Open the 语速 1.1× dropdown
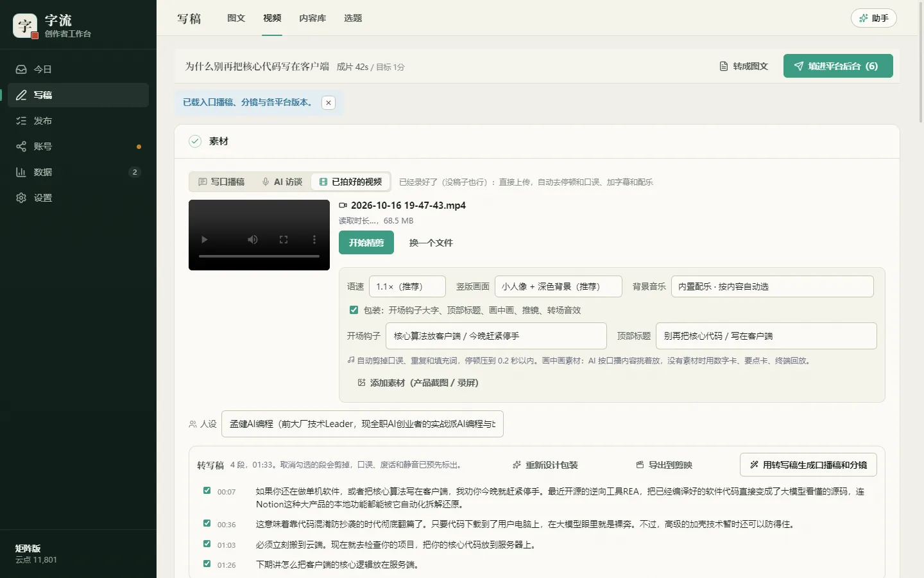 [x=407, y=286]
